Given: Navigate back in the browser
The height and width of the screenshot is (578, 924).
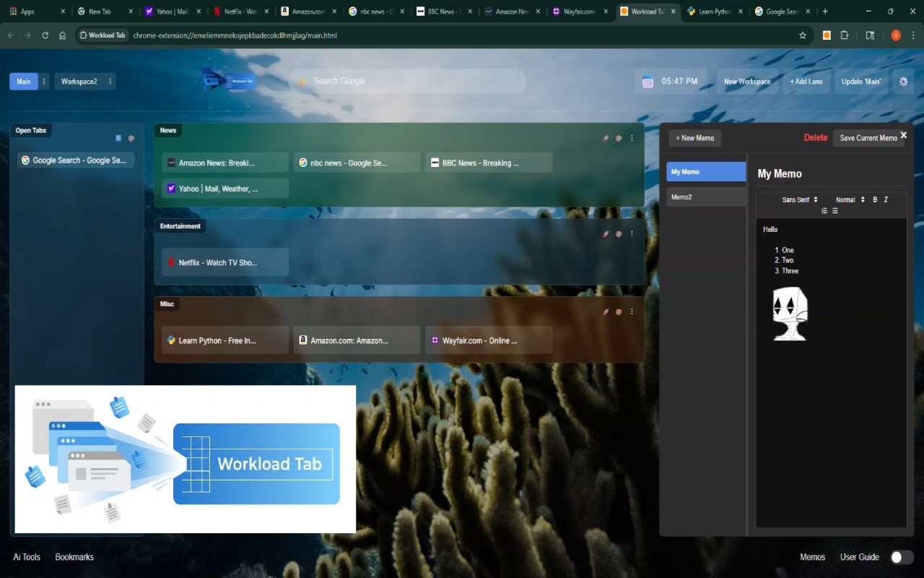Looking at the screenshot, I should coord(11,35).
